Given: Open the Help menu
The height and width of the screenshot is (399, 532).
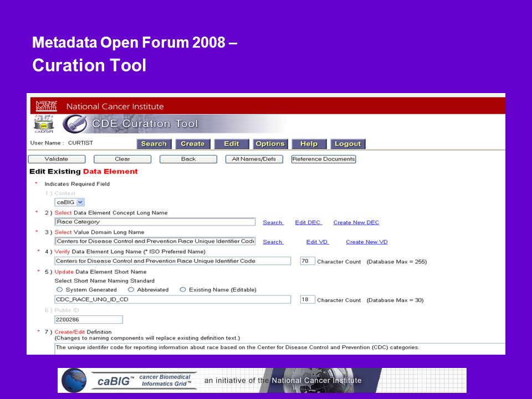Looking at the screenshot, I should (x=309, y=144).
